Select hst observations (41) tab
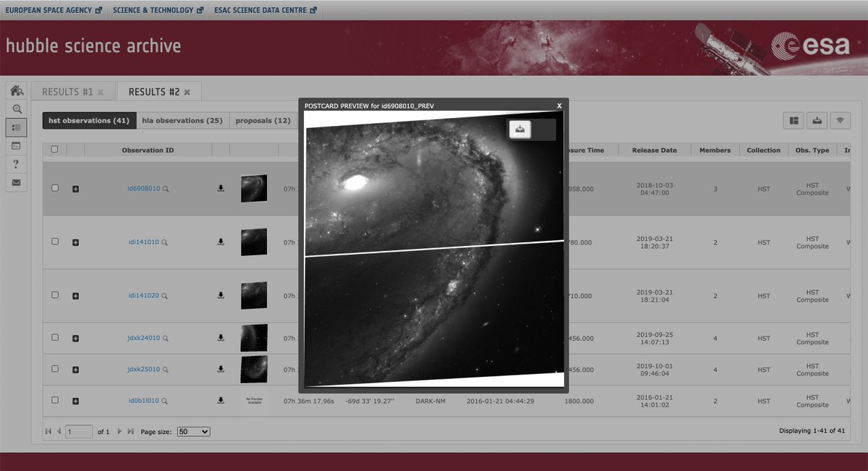 click(89, 121)
